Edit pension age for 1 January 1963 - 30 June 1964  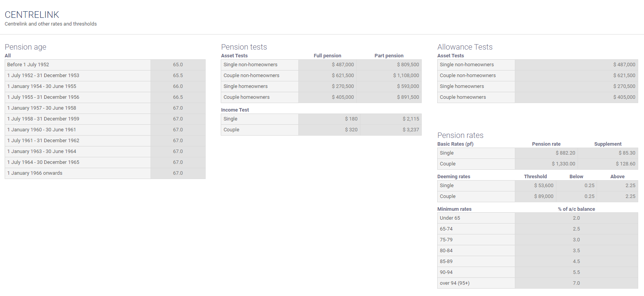point(178,151)
